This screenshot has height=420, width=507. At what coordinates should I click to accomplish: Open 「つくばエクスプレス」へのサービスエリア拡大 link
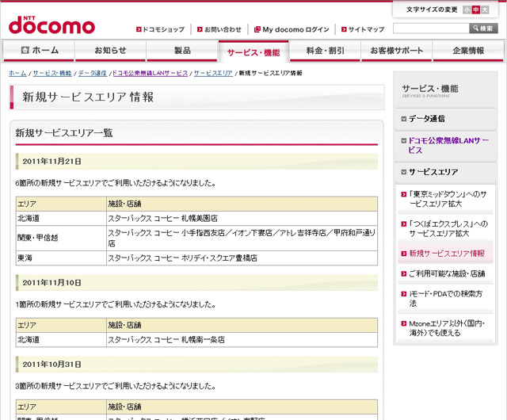pyautogui.click(x=448, y=228)
